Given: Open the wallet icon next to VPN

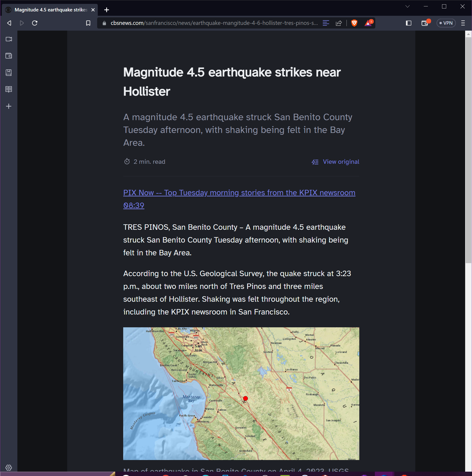Looking at the screenshot, I should [425, 23].
